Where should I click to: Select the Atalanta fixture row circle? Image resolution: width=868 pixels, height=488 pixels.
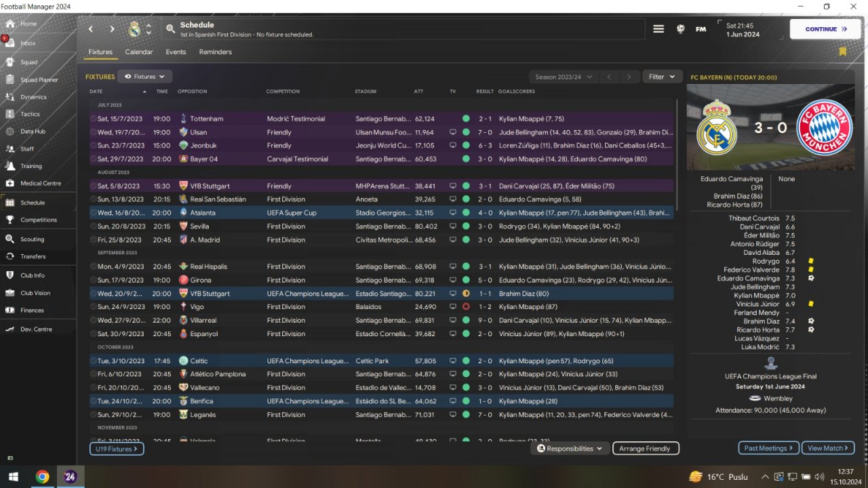tap(94, 213)
